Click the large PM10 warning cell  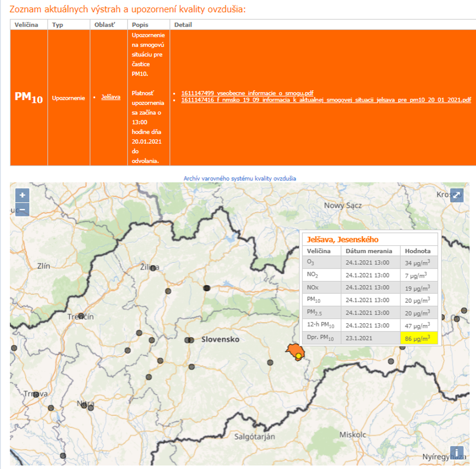pyautogui.click(x=29, y=97)
